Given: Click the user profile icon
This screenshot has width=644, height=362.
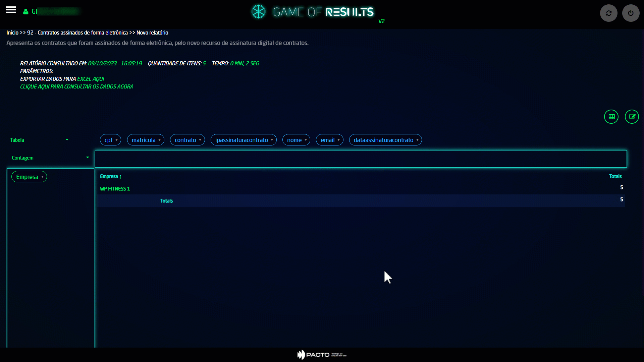Looking at the screenshot, I should (26, 12).
